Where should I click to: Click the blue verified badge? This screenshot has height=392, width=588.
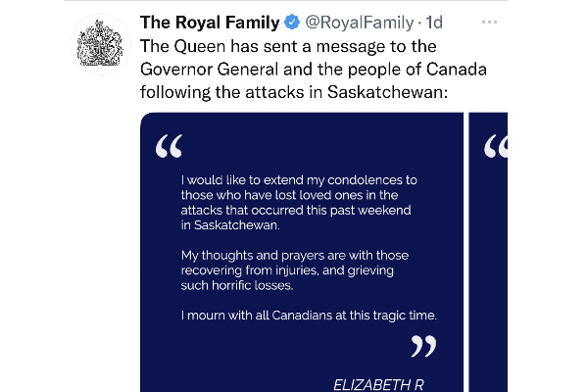[x=292, y=23]
